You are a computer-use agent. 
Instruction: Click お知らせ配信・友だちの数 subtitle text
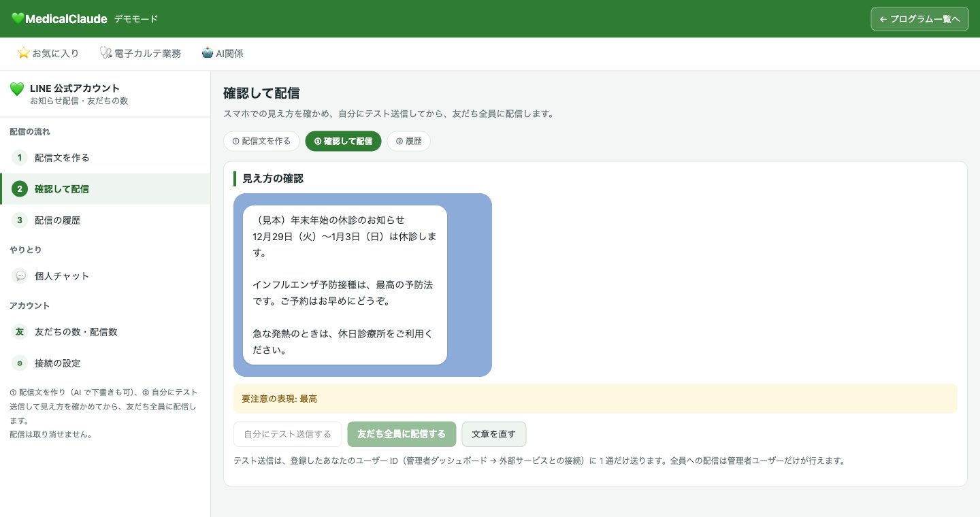click(x=79, y=101)
